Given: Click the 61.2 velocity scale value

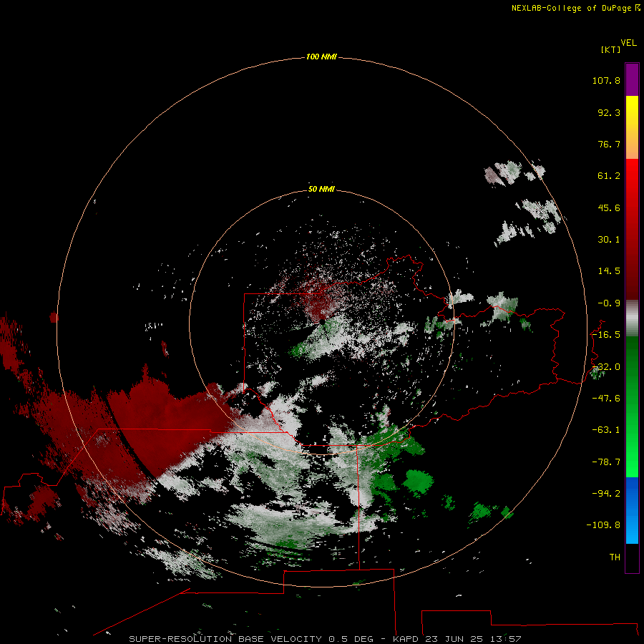Looking at the screenshot, I should [x=609, y=176].
